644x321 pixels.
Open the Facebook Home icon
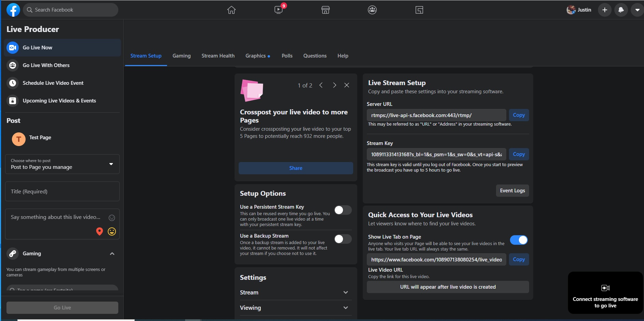231,10
